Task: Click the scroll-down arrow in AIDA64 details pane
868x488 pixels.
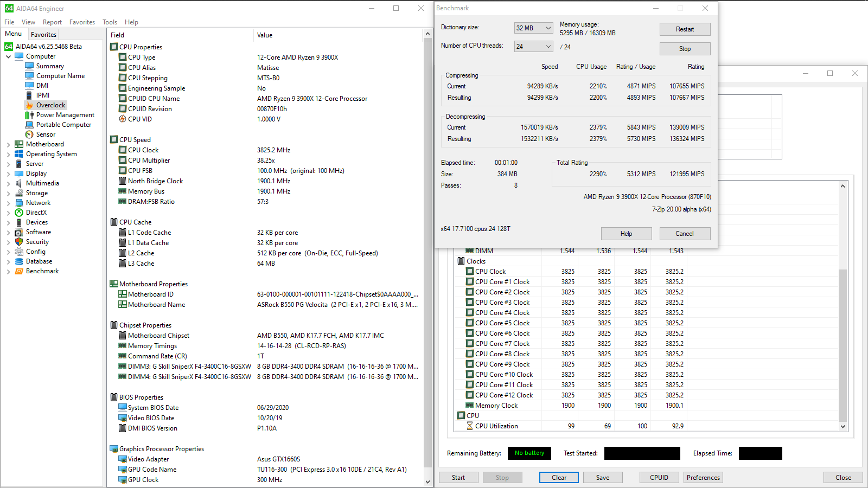Action: (427, 481)
